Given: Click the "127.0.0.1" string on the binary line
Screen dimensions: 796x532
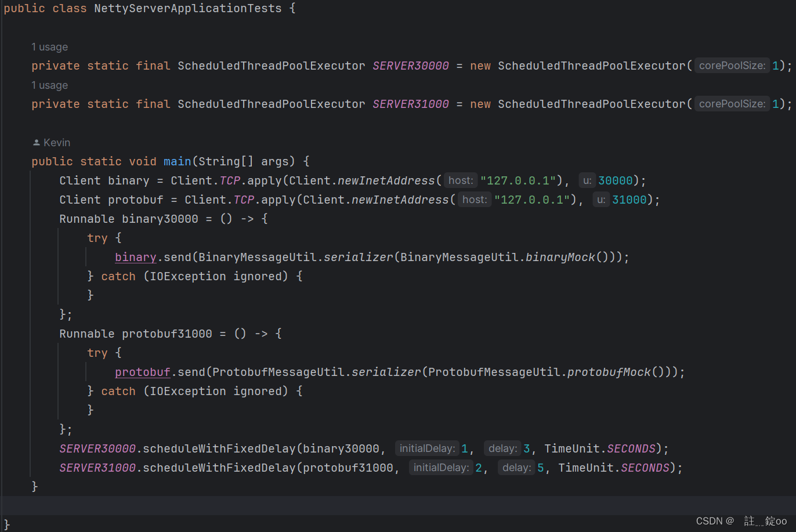Looking at the screenshot, I should click(518, 180).
